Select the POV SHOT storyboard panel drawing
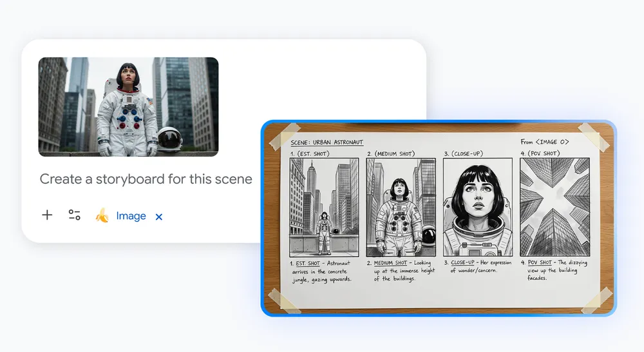The height and width of the screenshot is (352, 644). click(554, 207)
